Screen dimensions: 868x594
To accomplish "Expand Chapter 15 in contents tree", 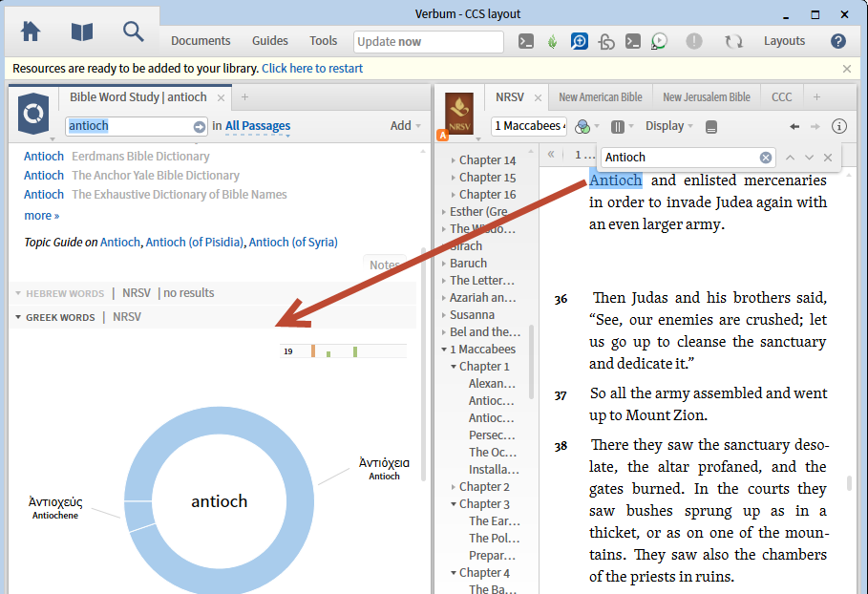I will (x=454, y=178).
